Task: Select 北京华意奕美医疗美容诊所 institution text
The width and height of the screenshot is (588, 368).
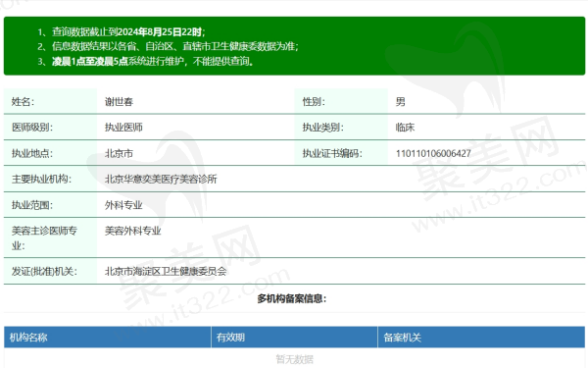Action: [x=161, y=180]
